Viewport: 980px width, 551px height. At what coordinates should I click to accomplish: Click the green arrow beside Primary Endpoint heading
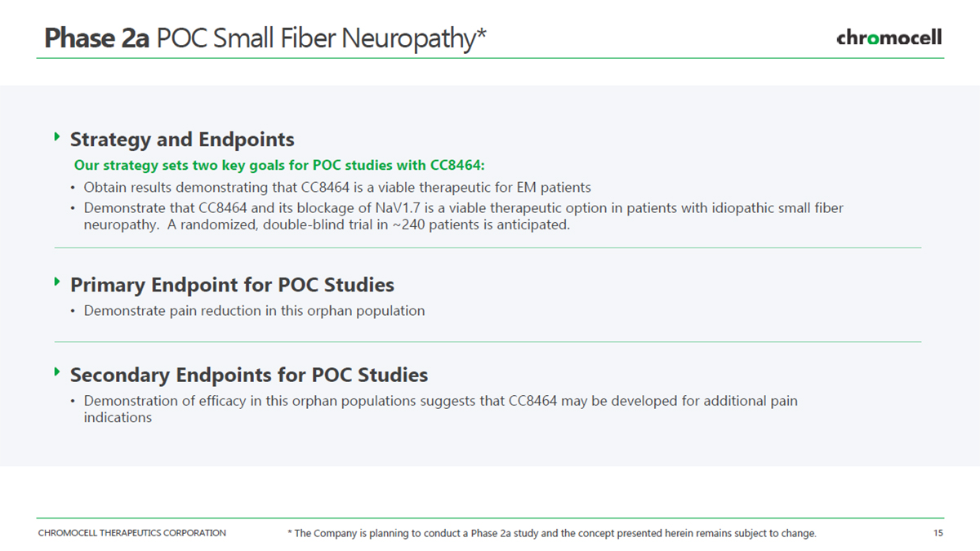pyautogui.click(x=57, y=282)
